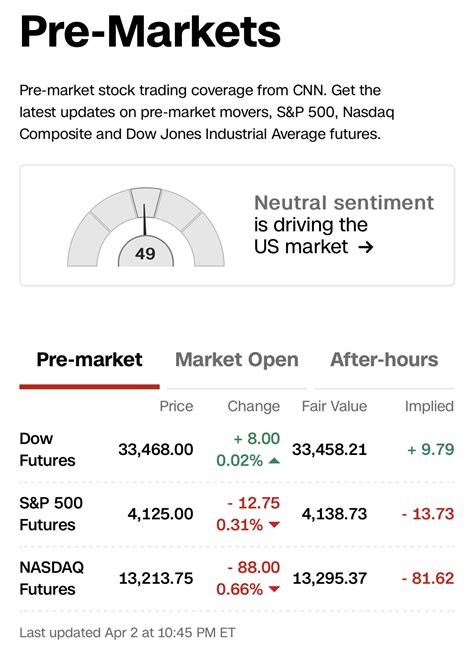Select the Pre-market tab
This screenshot has width=474, height=651.
coord(89,360)
